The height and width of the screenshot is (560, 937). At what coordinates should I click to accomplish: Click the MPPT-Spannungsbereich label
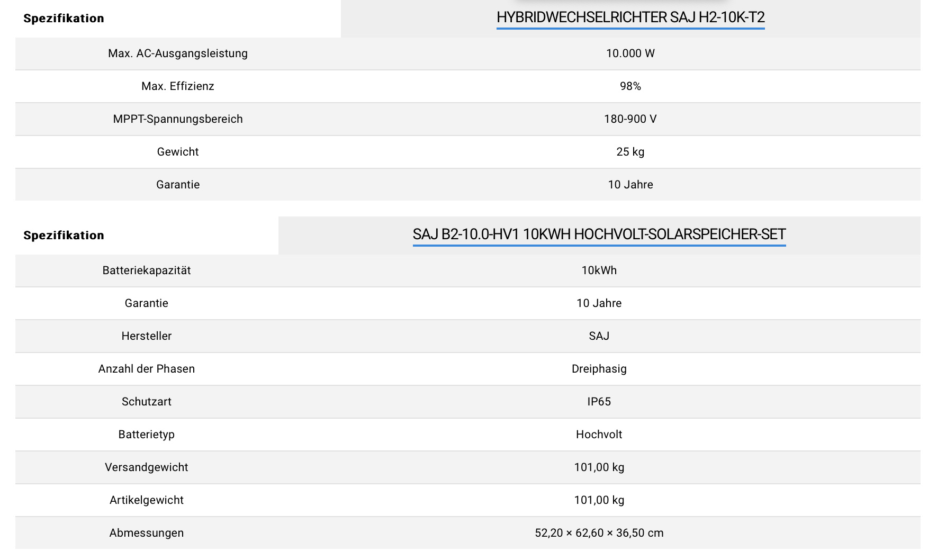(x=178, y=119)
